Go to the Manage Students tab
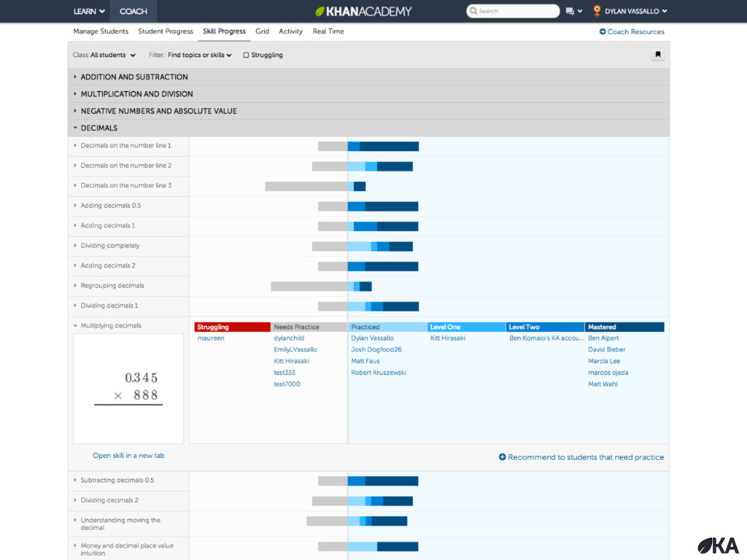Viewport: 747px width, 560px height. tap(101, 31)
